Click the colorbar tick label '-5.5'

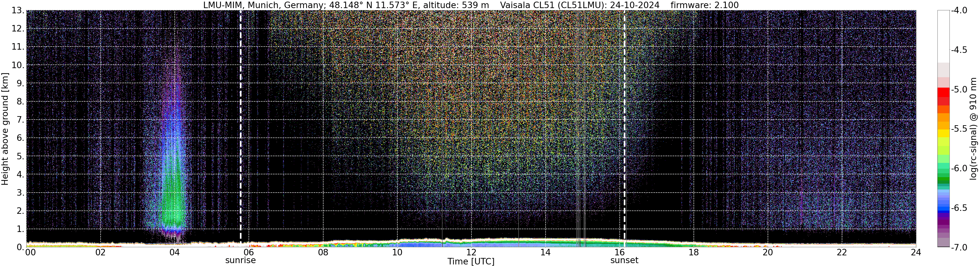coord(959,129)
